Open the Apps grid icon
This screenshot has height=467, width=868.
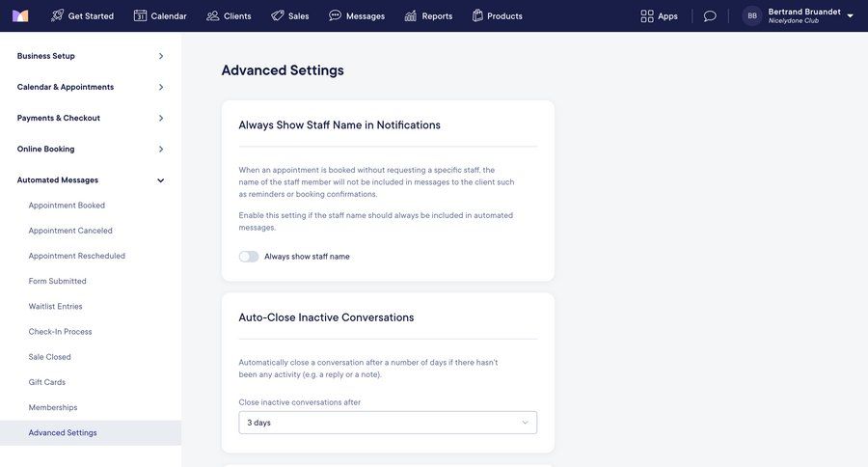click(x=647, y=15)
